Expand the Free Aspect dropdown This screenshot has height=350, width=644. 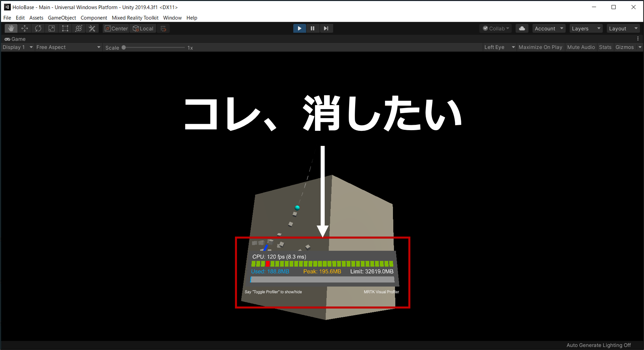(x=68, y=47)
